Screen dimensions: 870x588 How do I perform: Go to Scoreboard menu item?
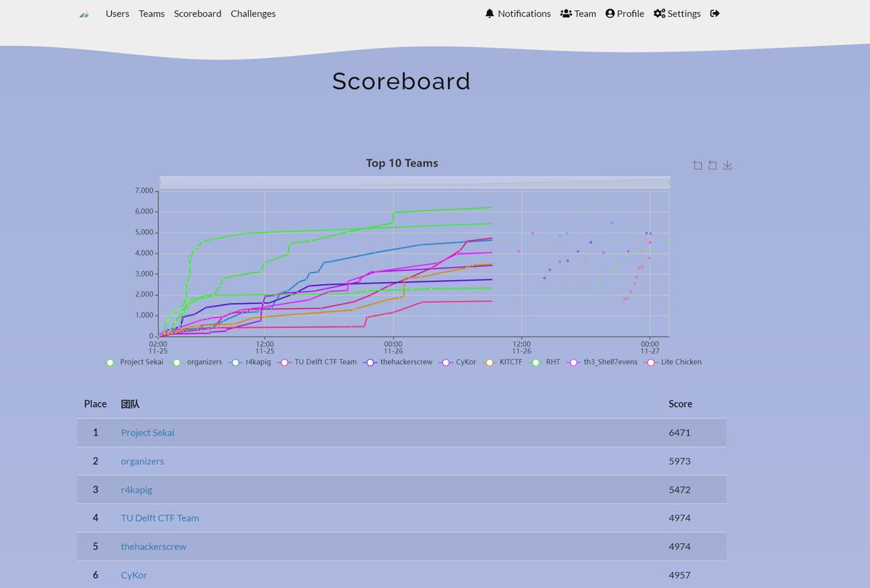tap(198, 14)
